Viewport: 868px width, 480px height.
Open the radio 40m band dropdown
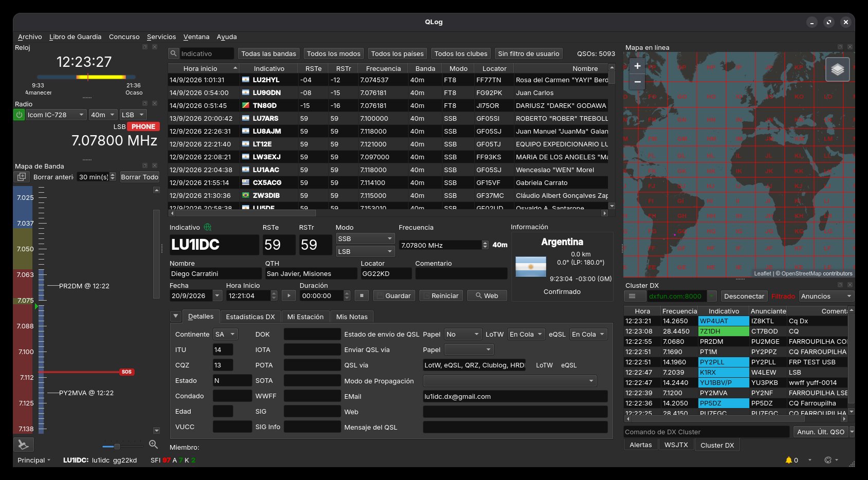pos(103,115)
